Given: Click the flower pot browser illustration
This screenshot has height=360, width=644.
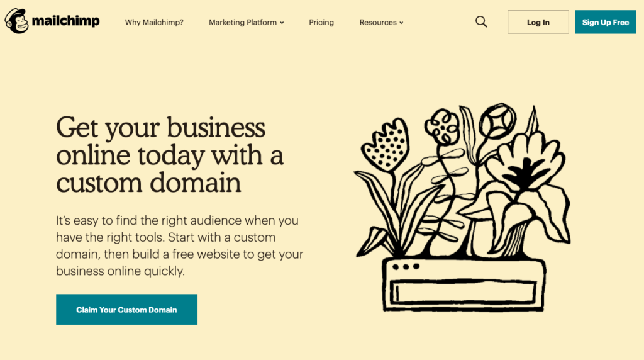Looking at the screenshot, I should click(x=462, y=208).
